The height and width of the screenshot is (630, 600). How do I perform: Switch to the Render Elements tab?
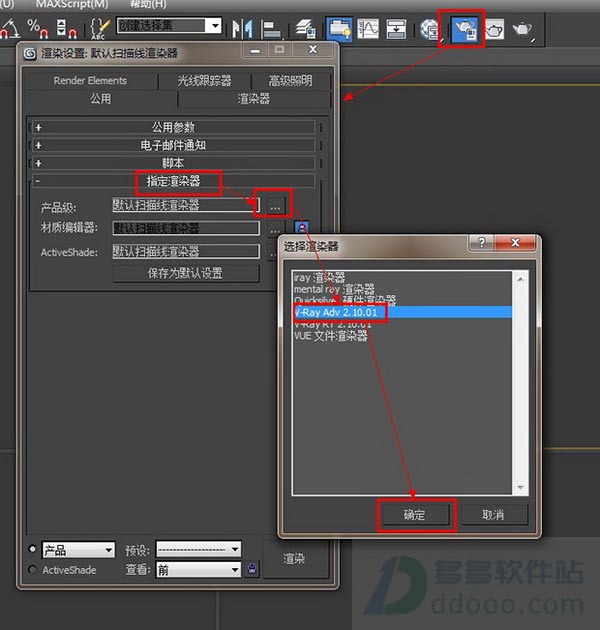(90, 81)
